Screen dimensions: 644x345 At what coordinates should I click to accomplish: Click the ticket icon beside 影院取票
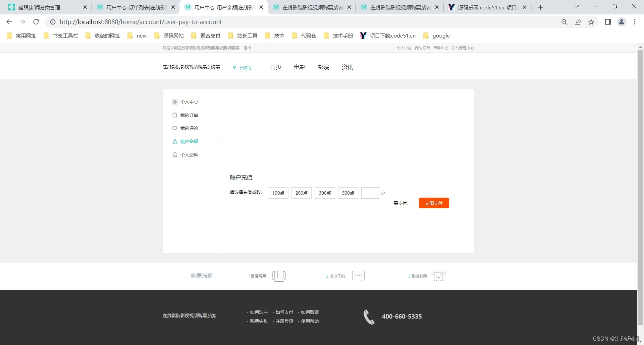point(438,276)
